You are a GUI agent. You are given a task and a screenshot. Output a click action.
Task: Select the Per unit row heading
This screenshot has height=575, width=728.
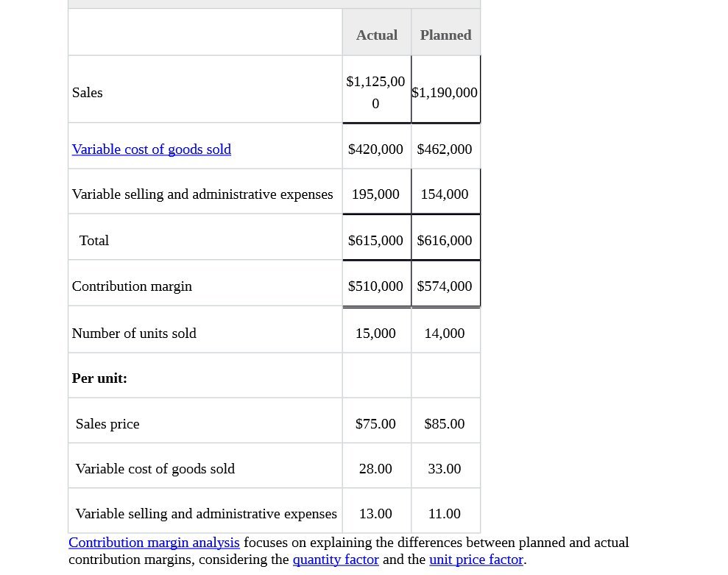[99, 378]
